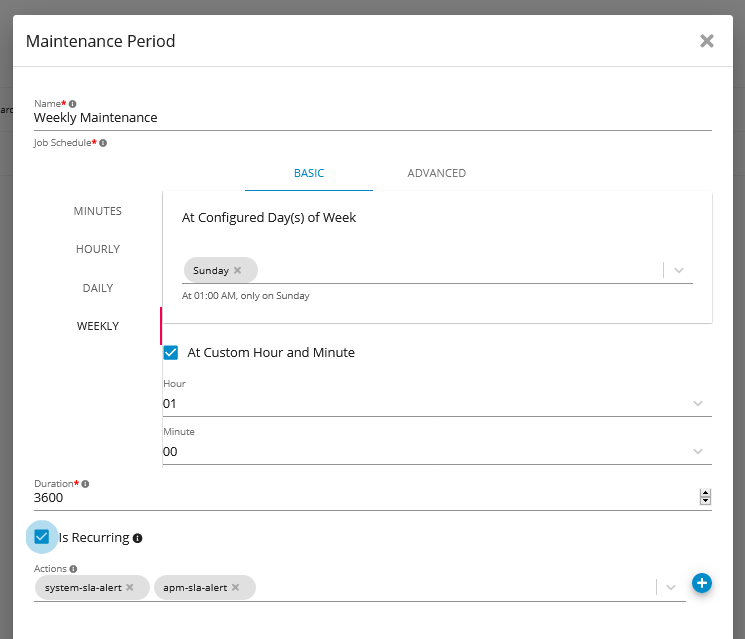Screen dimensions: 745x639
Task: Close the Maintenance Period dialog
Action: pyautogui.click(x=707, y=41)
